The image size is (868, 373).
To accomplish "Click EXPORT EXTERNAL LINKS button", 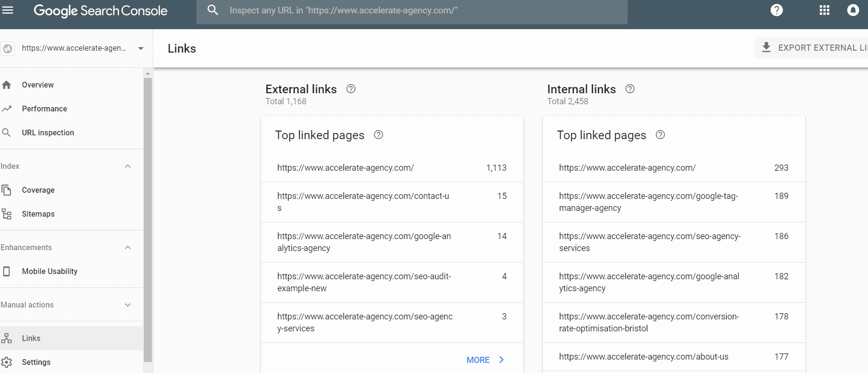I will coord(811,47).
